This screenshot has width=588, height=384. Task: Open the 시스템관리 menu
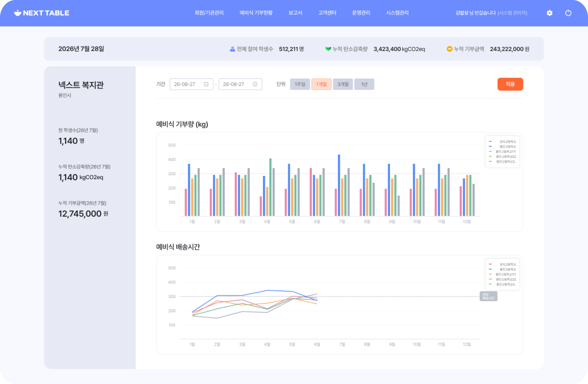coord(397,13)
